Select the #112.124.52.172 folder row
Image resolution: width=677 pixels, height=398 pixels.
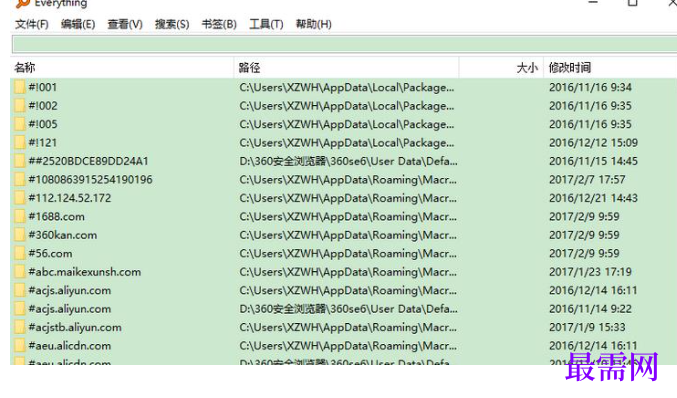click(x=343, y=198)
